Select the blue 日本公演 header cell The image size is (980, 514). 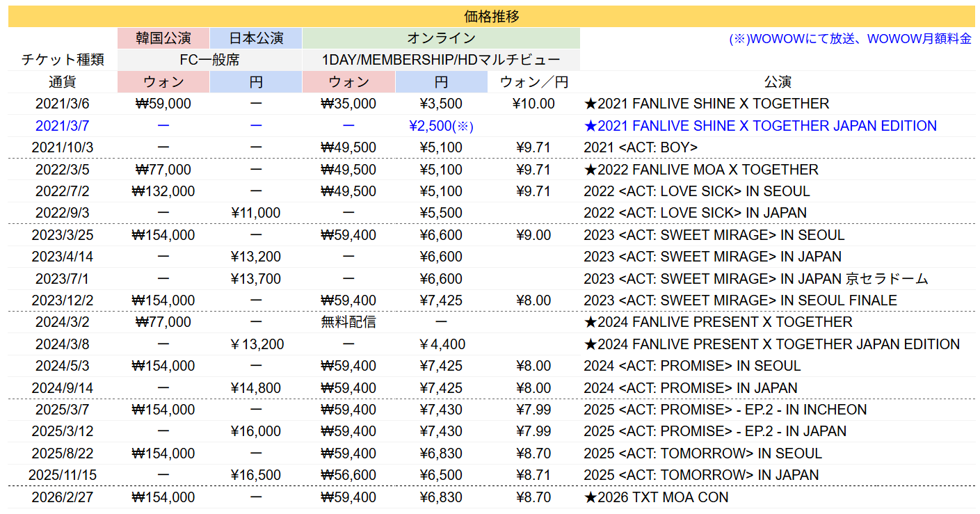[255, 38]
